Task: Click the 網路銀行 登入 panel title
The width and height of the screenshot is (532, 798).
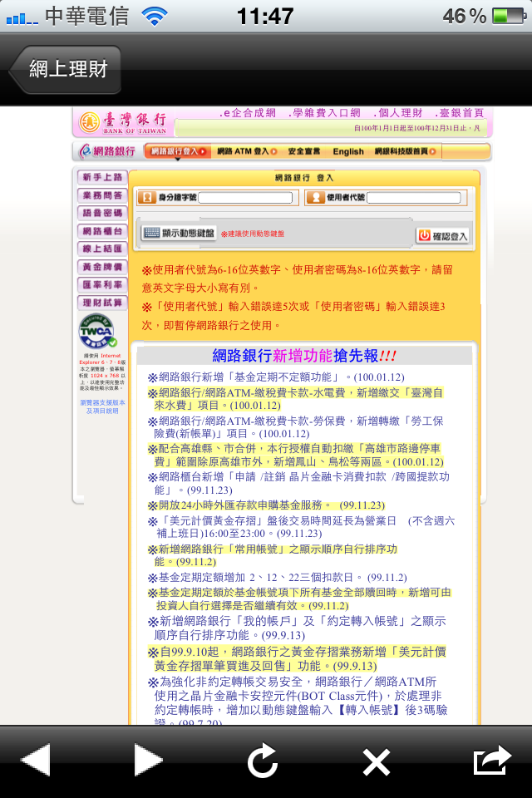Action: (x=304, y=178)
